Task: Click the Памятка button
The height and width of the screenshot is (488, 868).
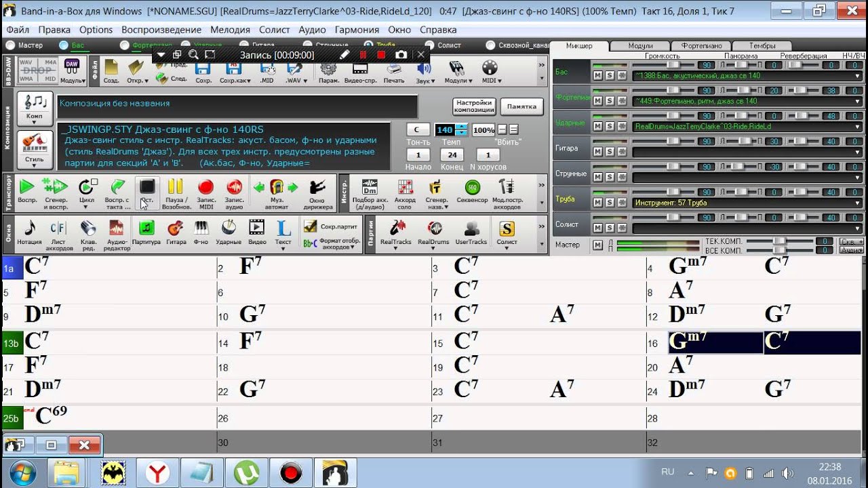Action: 521,106
